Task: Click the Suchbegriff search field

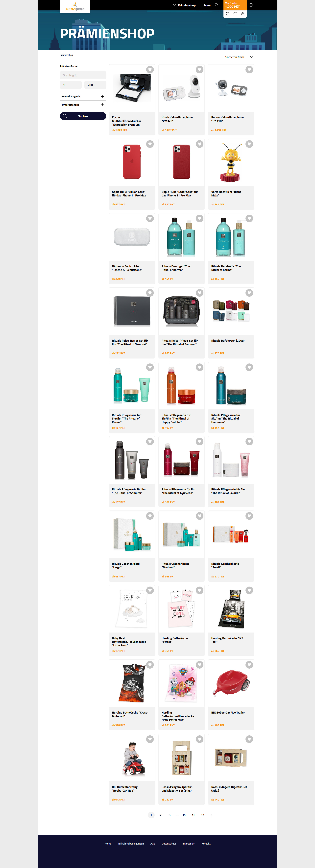Action: tap(83, 75)
